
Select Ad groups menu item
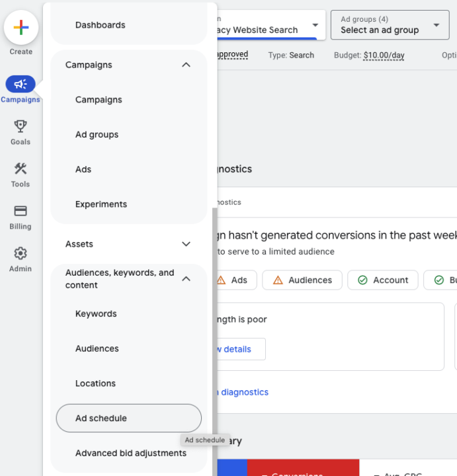97,134
